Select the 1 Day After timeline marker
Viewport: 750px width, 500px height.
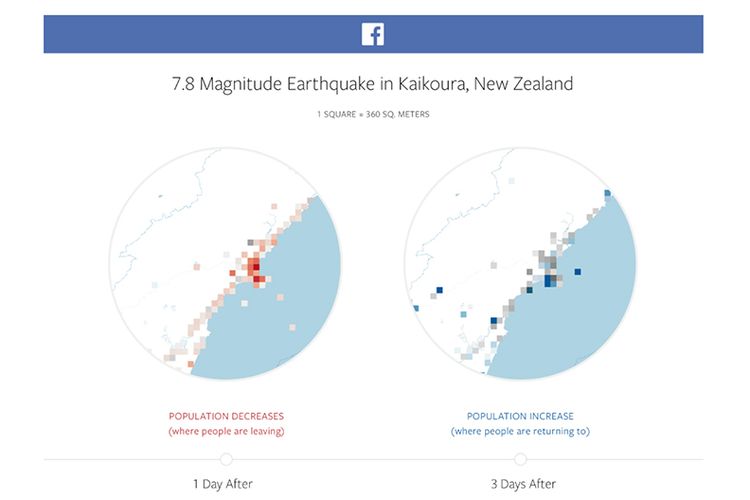pyautogui.click(x=226, y=459)
